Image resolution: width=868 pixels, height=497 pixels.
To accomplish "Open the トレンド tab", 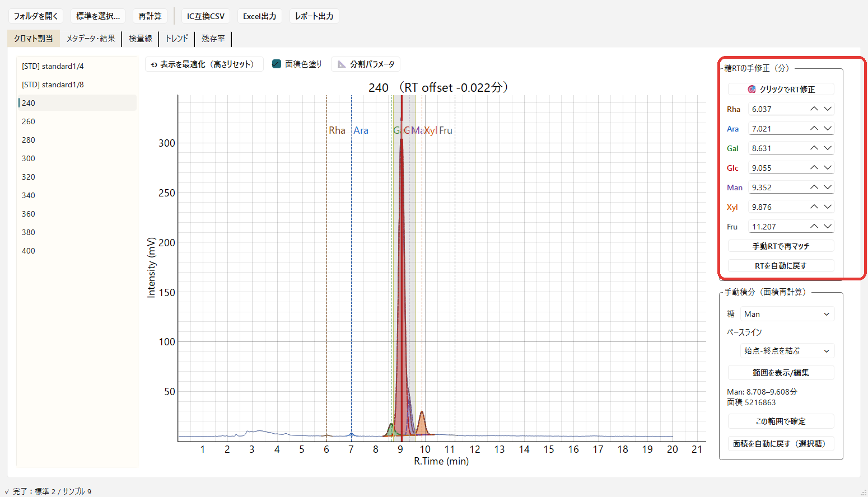I will [x=177, y=39].
